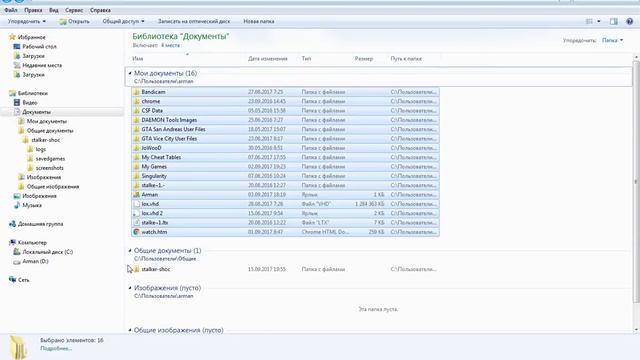Select the Библиотеки node in sidebar
The image size is (640, 360).
click(x=33, y=93)
